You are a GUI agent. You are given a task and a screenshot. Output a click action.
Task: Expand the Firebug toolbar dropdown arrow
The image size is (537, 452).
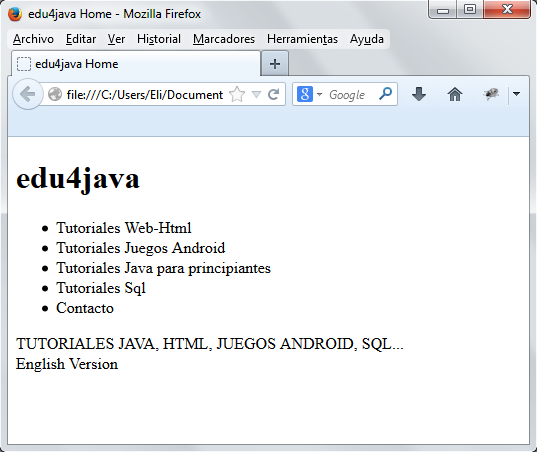click(516, 94)
